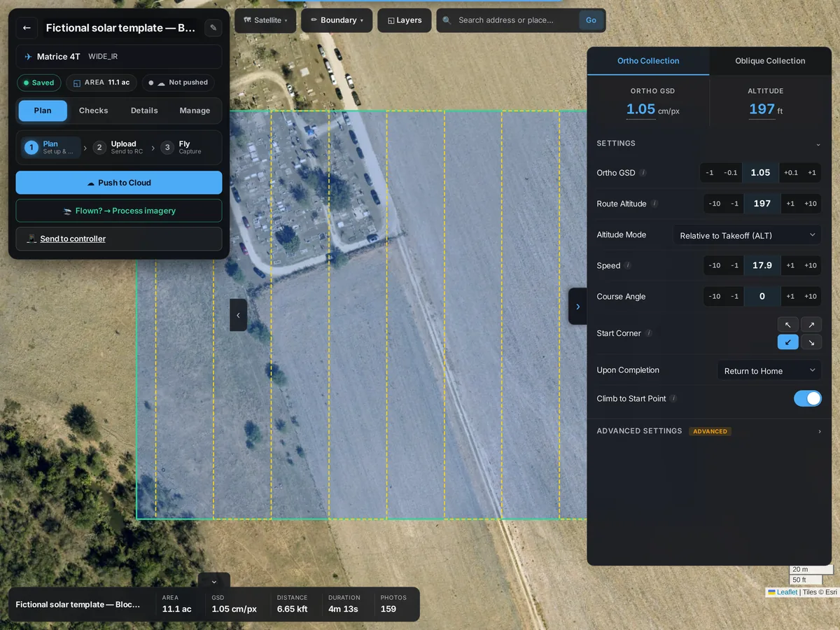Image resolution: width=840 pixels, height=630 pixels.
Task: Click the Start Corner info icon
Action: click(649, 333)
